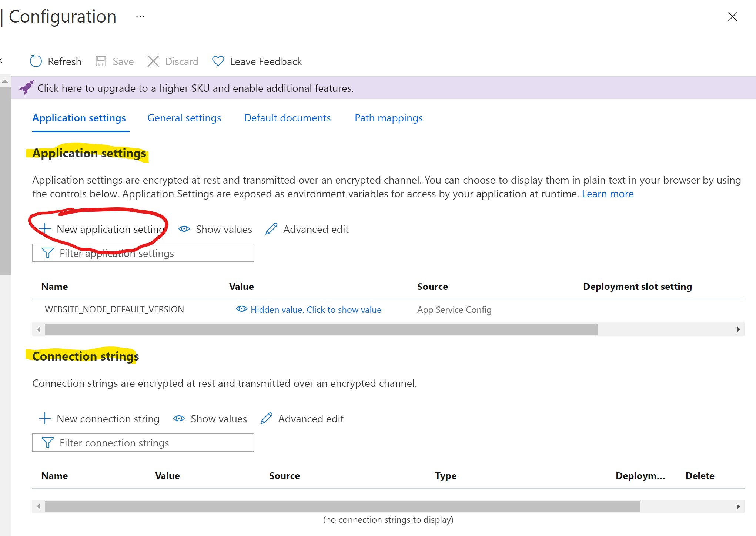756x536 pixels.
Task: Click New application setting button
Action: coord(104,229)
